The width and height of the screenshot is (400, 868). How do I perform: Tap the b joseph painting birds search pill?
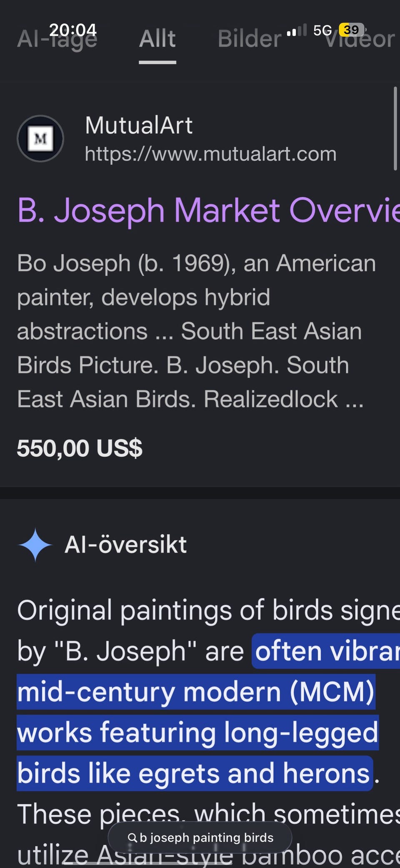(x=200, y=838)
